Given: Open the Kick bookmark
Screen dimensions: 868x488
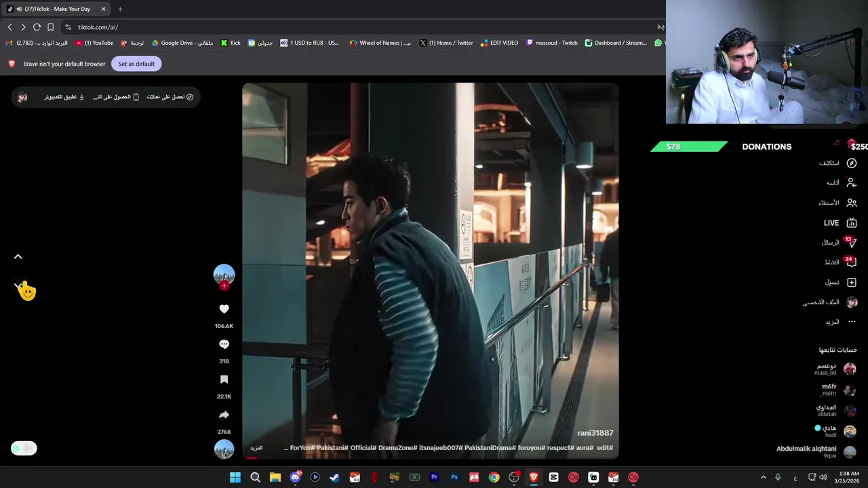Looking at the screenshot, I should (231, 43).
